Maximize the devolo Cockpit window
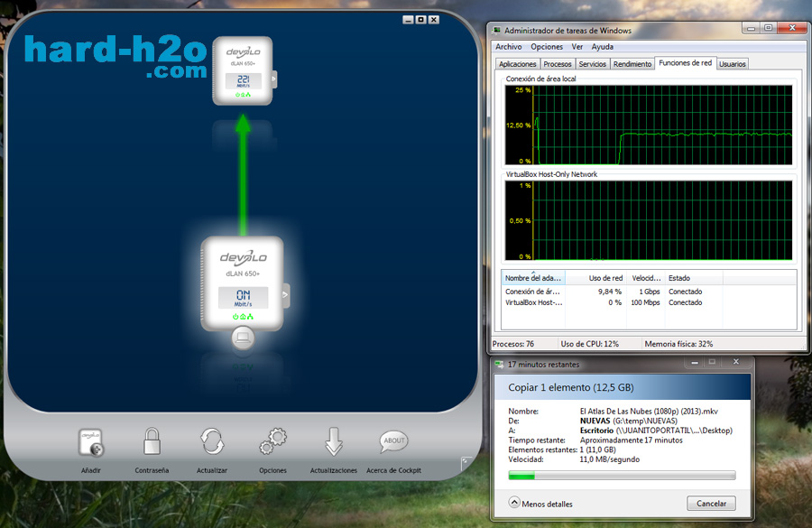The image size is (812, 528). (421, 20)
